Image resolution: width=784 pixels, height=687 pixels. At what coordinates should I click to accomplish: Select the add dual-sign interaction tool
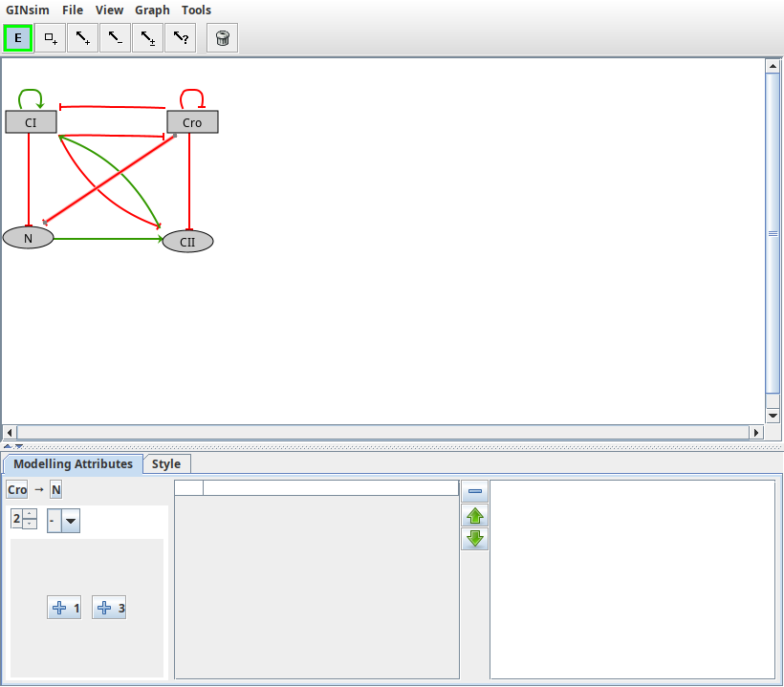coord(147,37)
